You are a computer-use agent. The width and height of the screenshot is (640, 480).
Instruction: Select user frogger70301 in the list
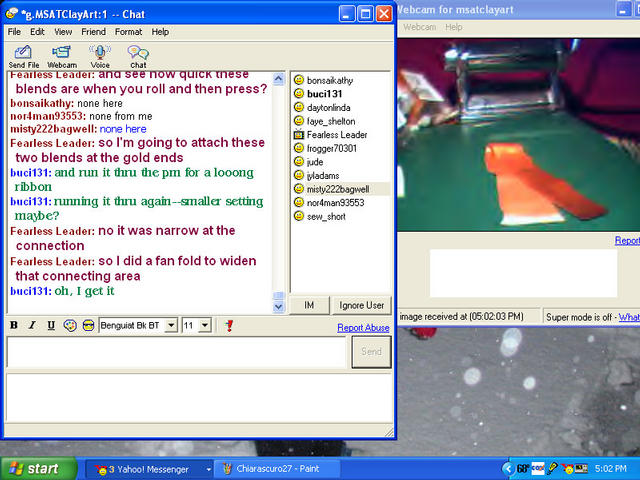pos(332,148)
